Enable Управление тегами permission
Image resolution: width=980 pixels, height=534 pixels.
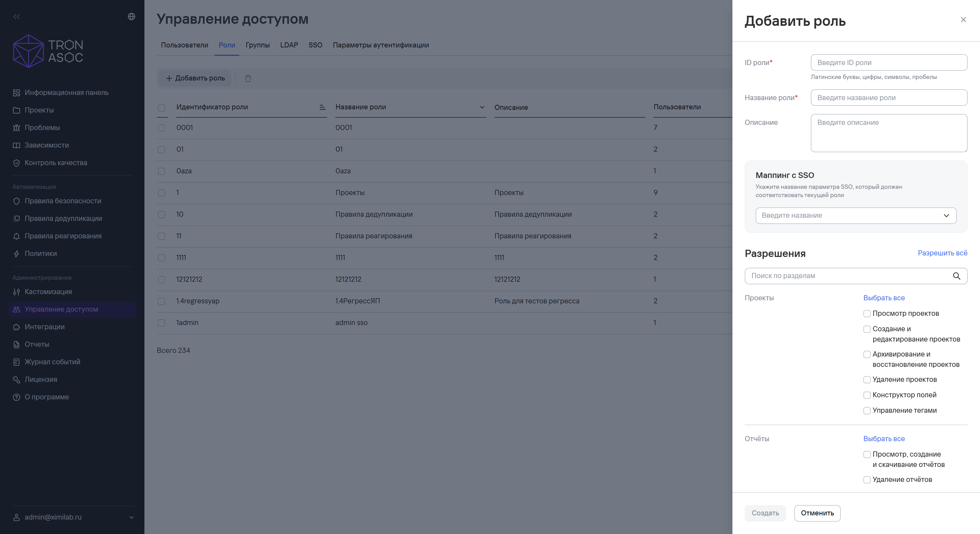867,411
